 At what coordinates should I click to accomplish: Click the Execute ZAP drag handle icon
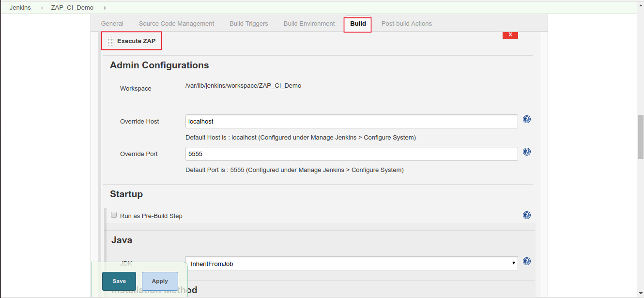point(110,41)
